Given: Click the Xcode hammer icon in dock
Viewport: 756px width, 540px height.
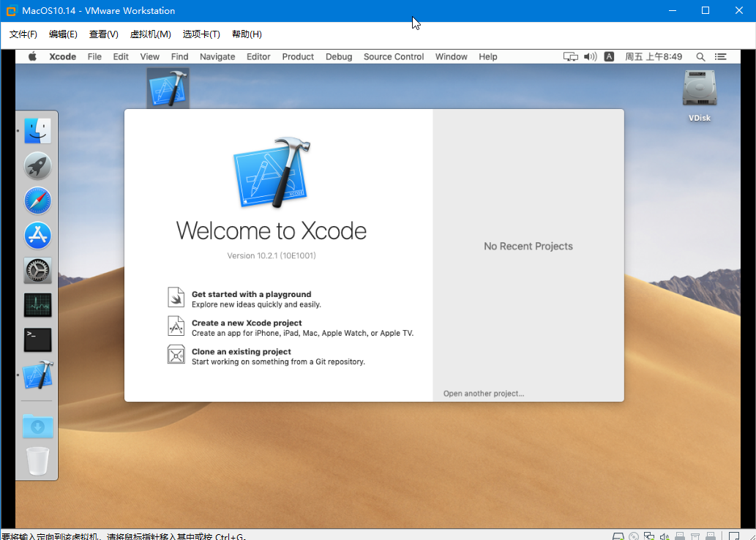Looking at the screenshot, I should click(x=37, y=375).
